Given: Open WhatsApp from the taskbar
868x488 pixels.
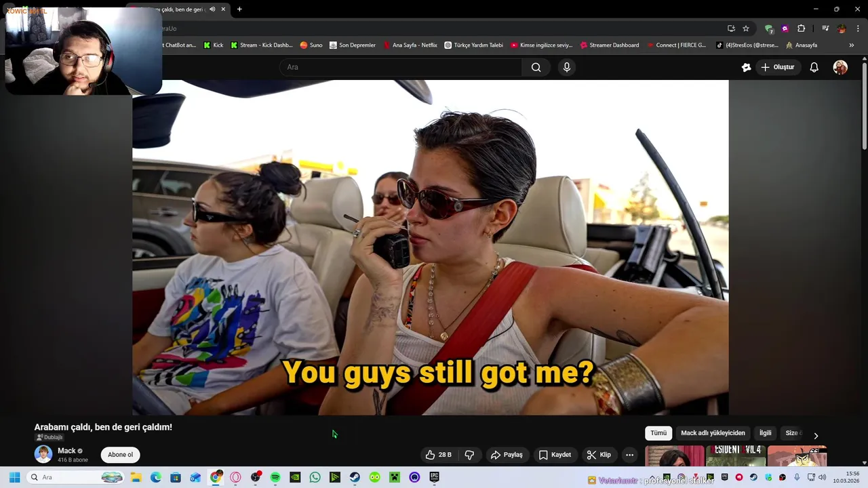Looking at the screenshot, I should click(x=315, y=477).
